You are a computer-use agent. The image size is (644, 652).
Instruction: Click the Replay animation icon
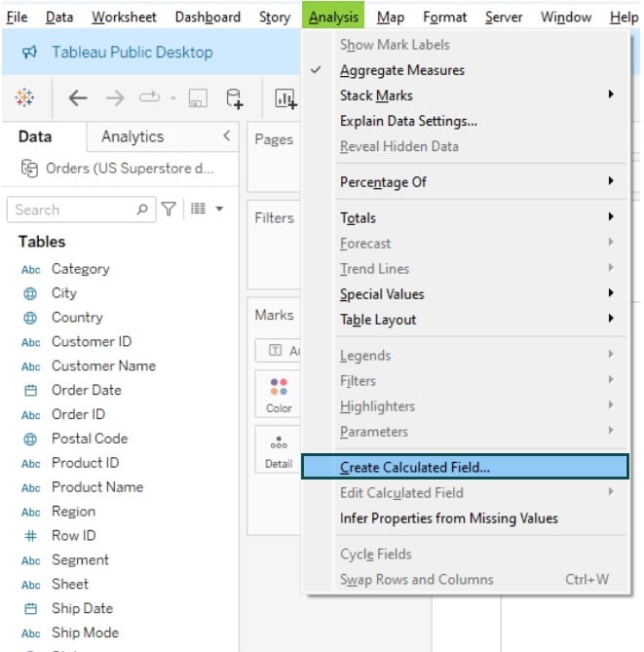coord(149,97)
